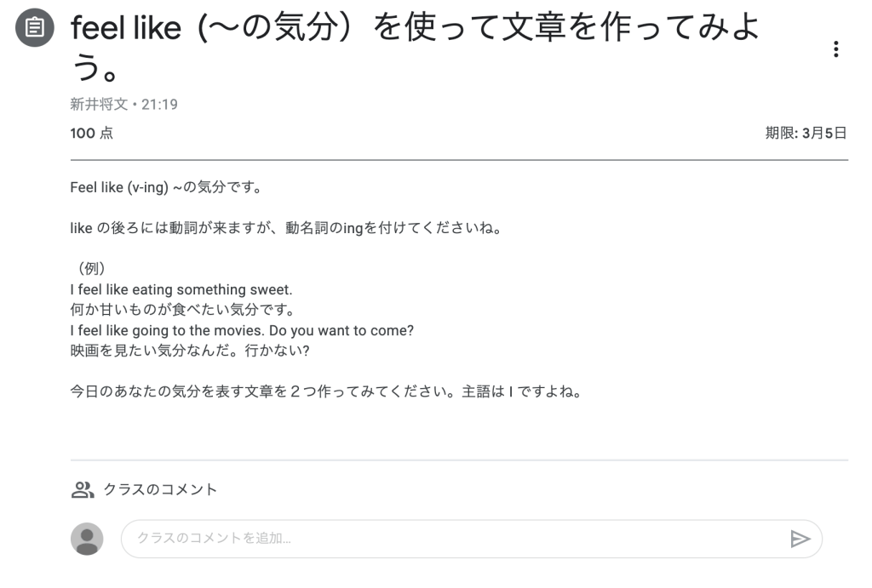Click the クラスのコメント heading
Screen dimensions: 872x588
click(160, 489)
